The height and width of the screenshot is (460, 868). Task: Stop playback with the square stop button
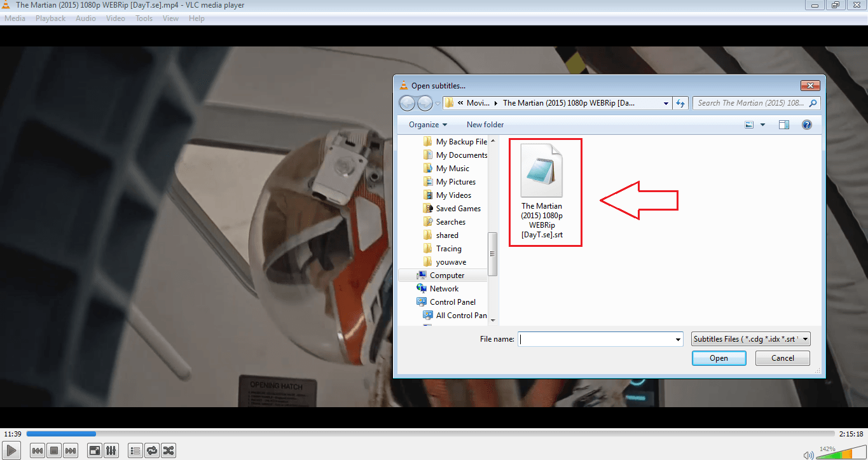[x=54, y=450]
